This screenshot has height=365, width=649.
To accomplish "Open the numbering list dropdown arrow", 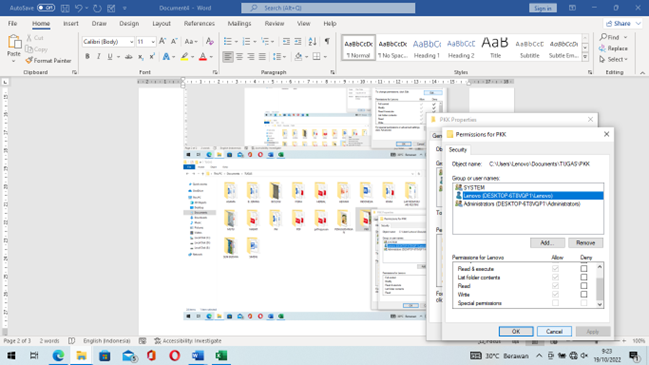I will [x=255, y=41].
